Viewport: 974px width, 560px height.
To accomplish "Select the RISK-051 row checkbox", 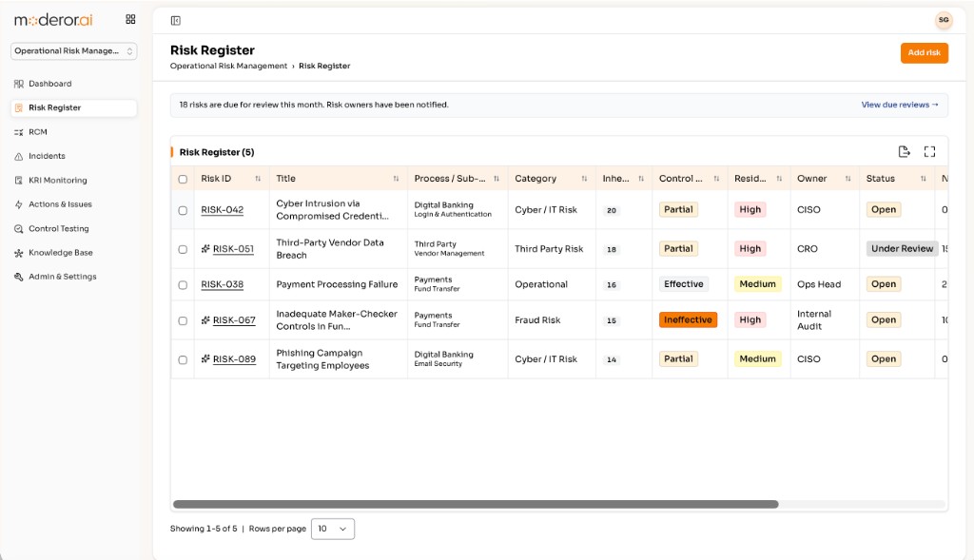I will pos(183,250).
